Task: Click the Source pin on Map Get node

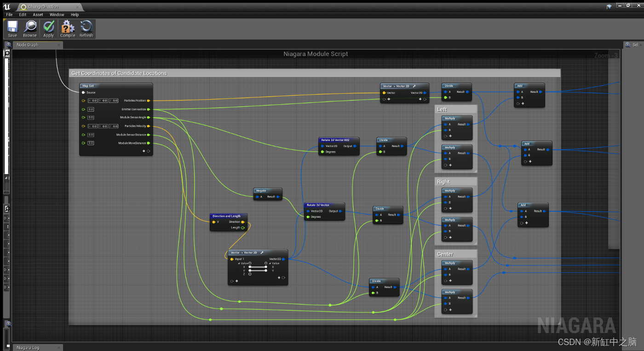Action: 83,92
